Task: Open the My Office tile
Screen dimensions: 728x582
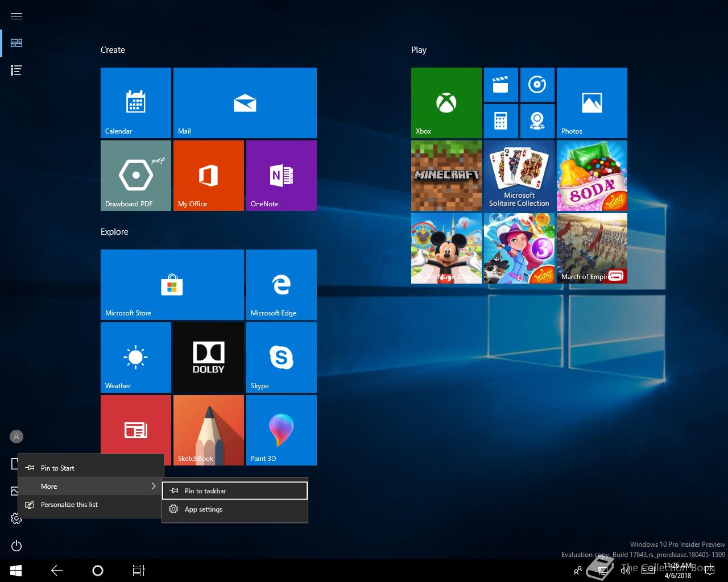Action: [x=209, y=176]
